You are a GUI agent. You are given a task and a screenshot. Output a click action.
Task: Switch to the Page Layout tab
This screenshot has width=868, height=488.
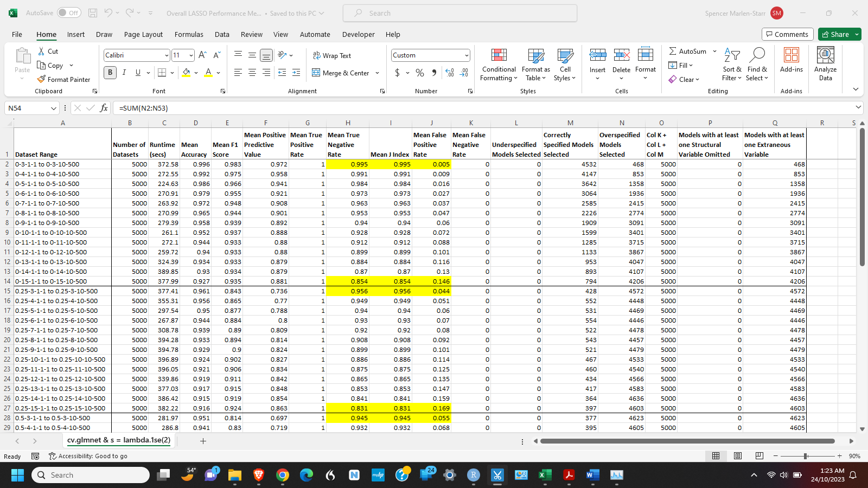(143, 34)
